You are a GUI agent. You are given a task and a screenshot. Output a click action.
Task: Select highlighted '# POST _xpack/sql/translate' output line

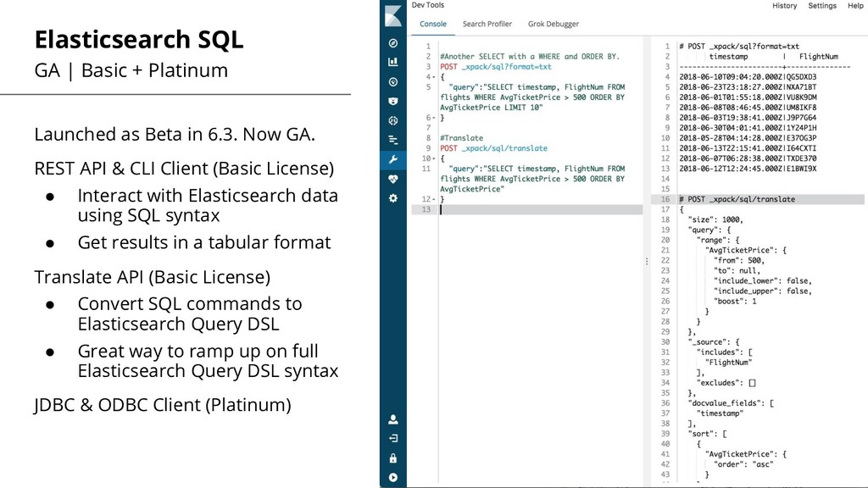pyautogui.click(x=737, y=199)
